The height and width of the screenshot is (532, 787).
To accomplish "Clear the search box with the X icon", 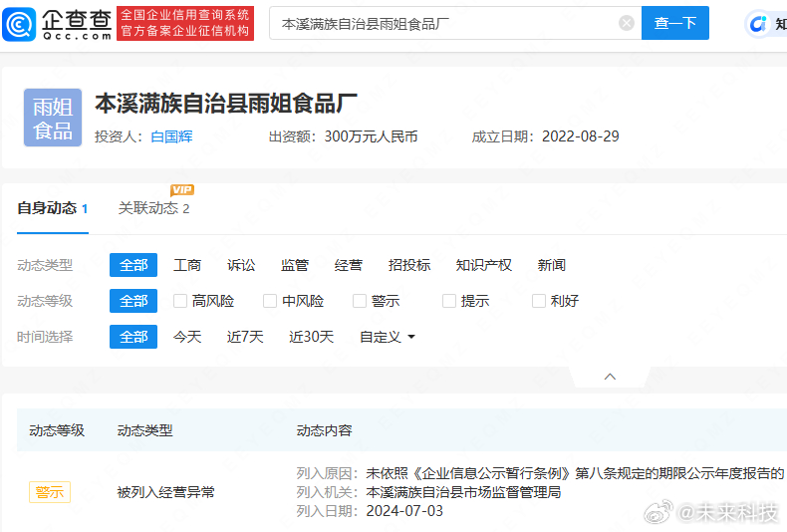I will pyautogui.click(x=626, y=23).
